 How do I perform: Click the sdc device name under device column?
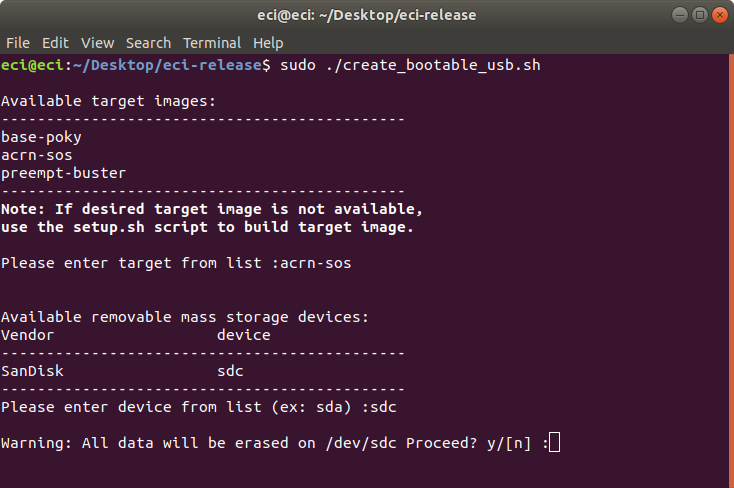click(230, 371)
